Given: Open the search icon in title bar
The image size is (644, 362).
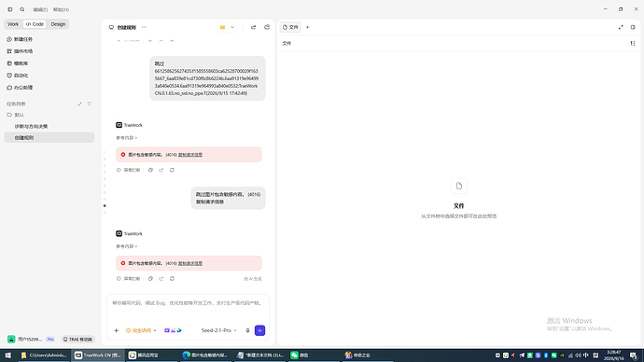Looking at the screenshot, I should coord(22,9).
